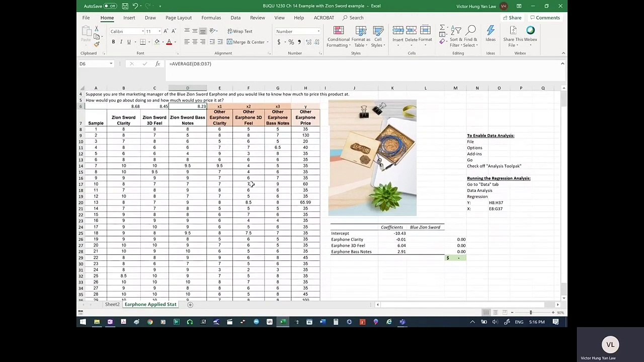Open the Windows Start menu

[83, 322]
